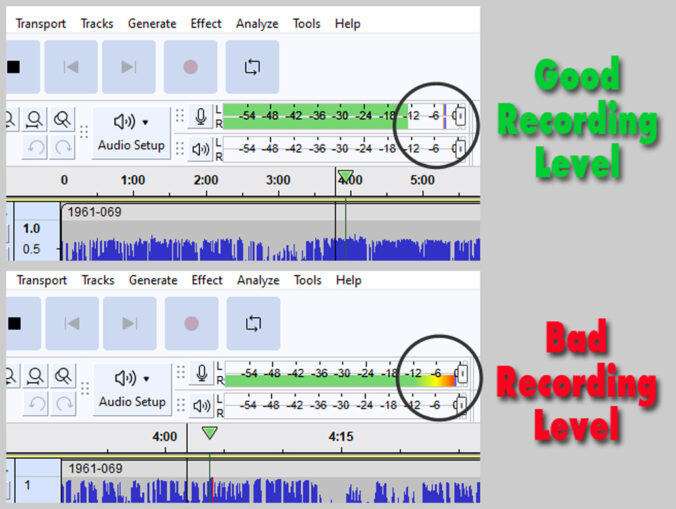Click the 4:15 mark on the bottom timeline
Viewport: 676px width, 509px height.
click(341, 437)
